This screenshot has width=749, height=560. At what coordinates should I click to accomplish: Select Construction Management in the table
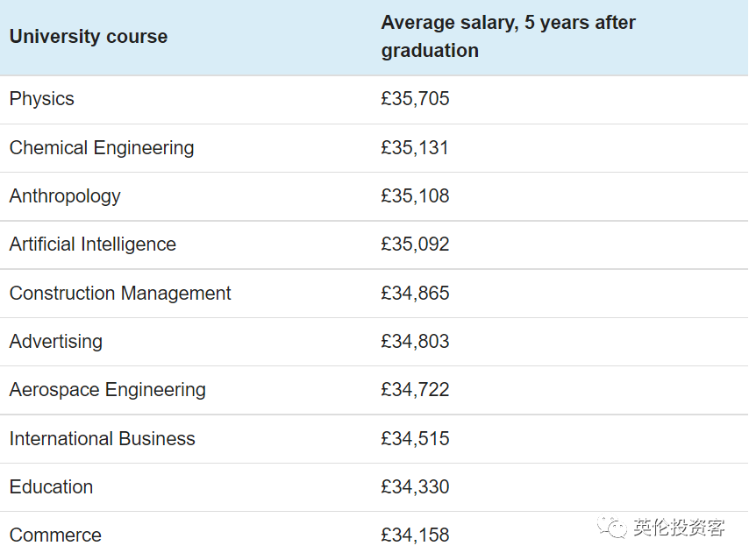pos(120,294)
